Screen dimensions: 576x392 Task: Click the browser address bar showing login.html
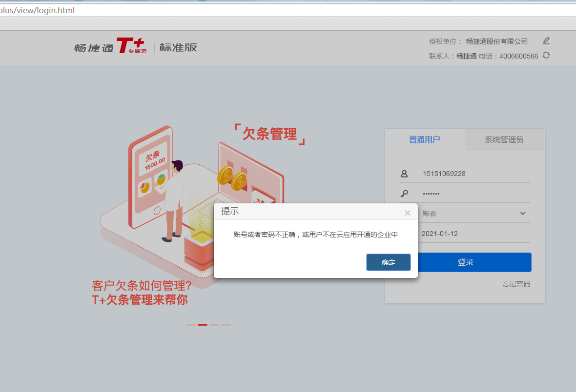click(x=288, y=10)
